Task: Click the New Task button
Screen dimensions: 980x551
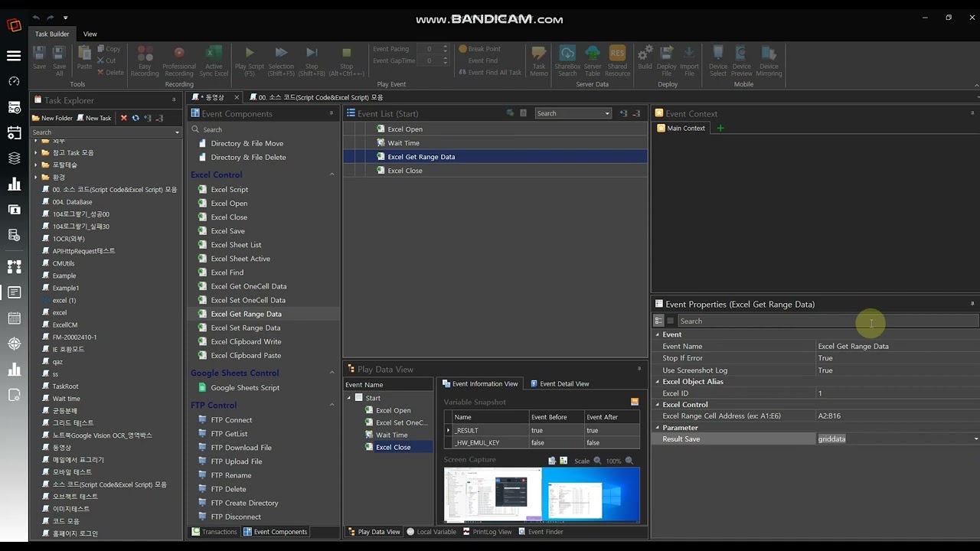Action: [x=94, y=118]
